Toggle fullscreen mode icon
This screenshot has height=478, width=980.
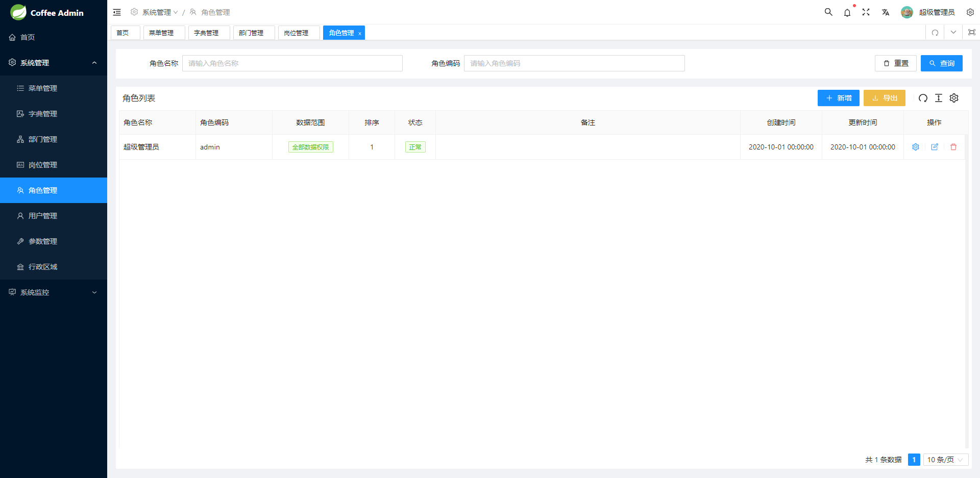[x=866, y=12]
